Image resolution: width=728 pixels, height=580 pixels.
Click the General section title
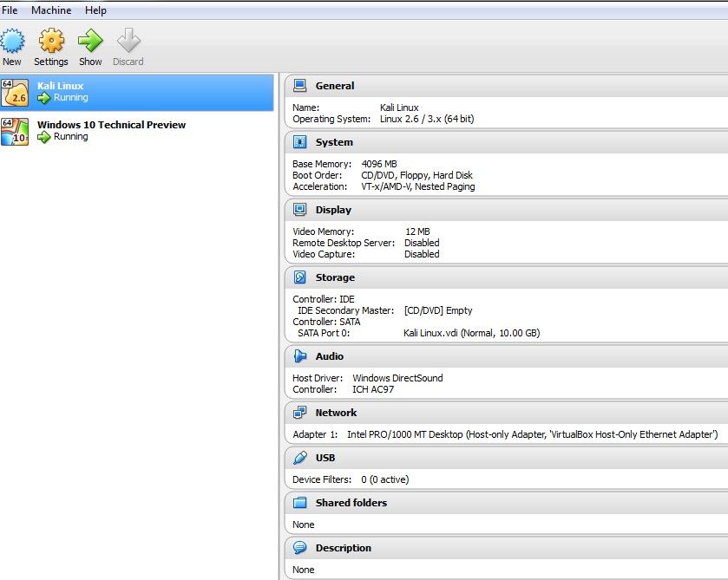coord(335,86)
